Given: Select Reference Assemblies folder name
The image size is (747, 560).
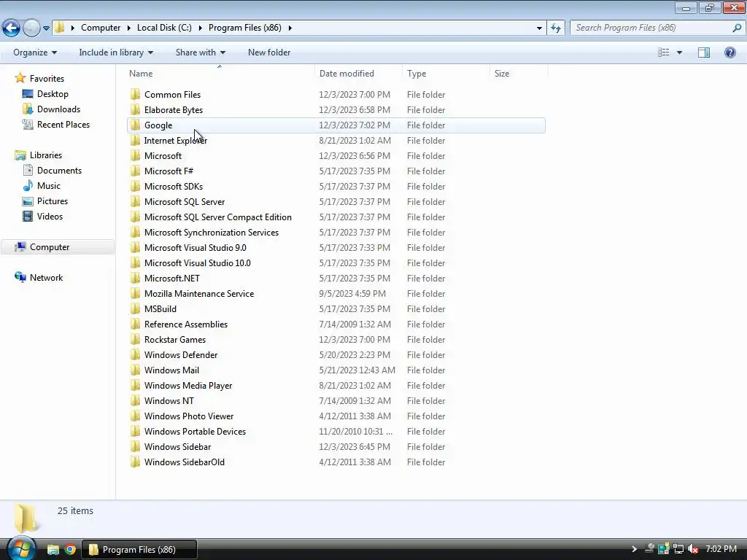Looking at the screenshot, I should 186,324.
